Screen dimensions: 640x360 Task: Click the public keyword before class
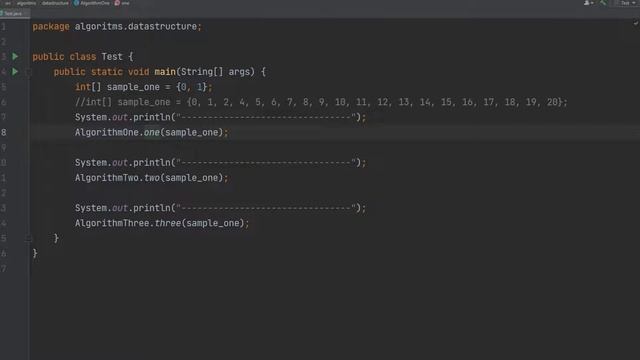point(48,57)
